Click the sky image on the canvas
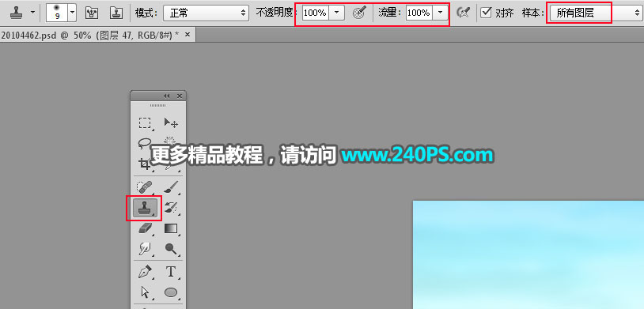 tap(528, 254)
